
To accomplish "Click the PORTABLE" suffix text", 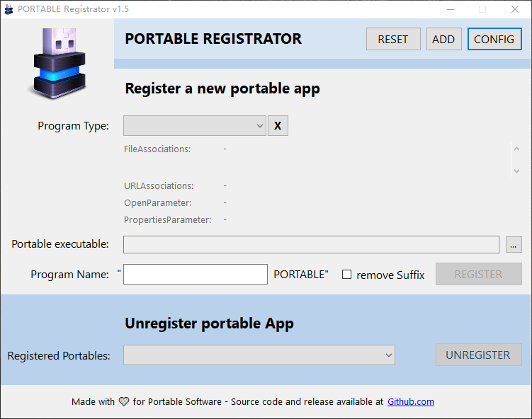I will coord(301,274).
